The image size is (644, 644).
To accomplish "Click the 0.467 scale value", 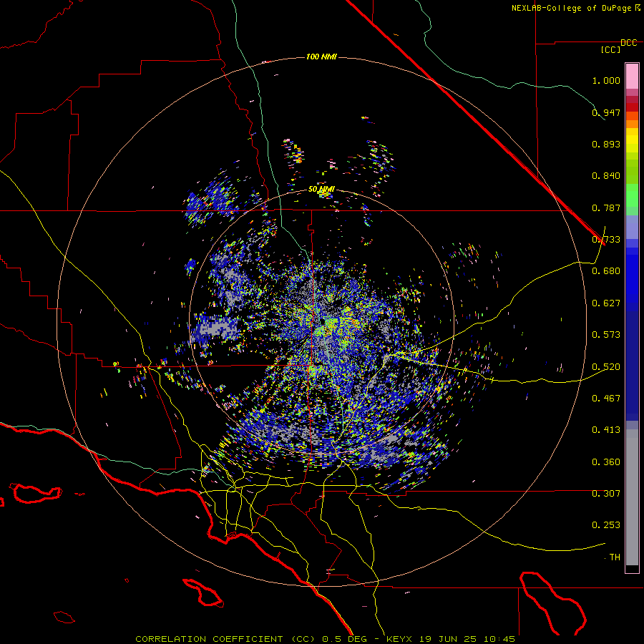I will 606,399.
